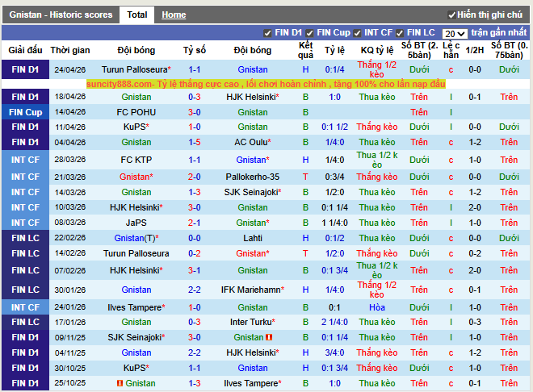Click the date 04/11/25

pos(70,353)
